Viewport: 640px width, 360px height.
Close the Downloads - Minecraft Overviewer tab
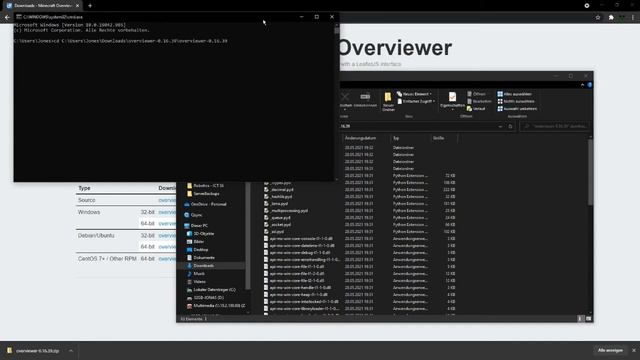pos(77,6)
